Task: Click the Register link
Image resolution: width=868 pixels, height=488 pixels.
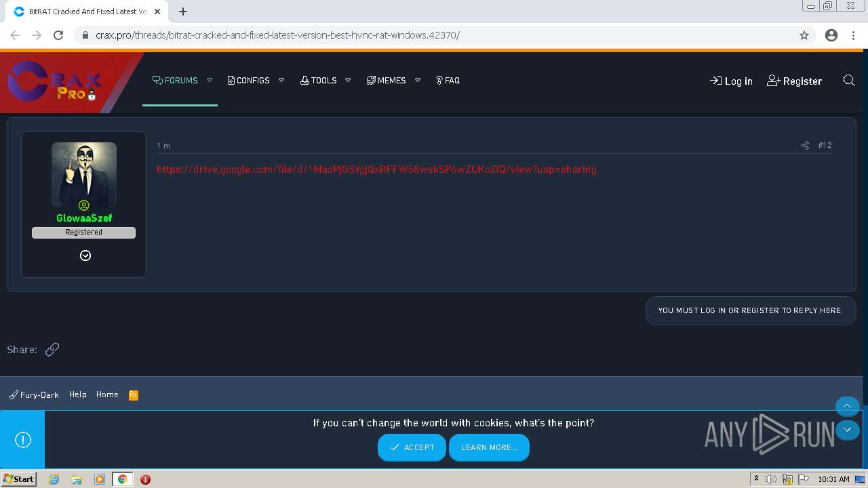Action: 794,81
